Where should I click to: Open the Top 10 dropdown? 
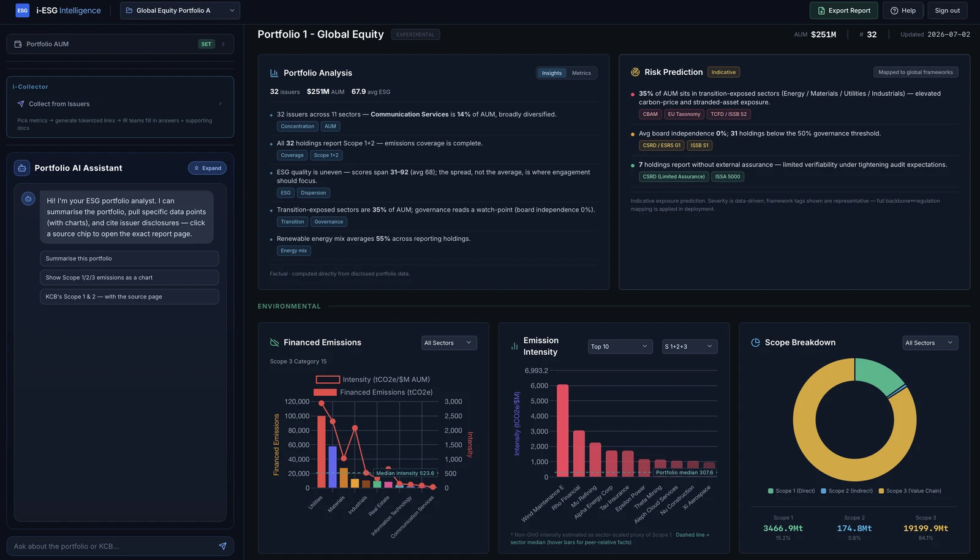coord(620,347)
